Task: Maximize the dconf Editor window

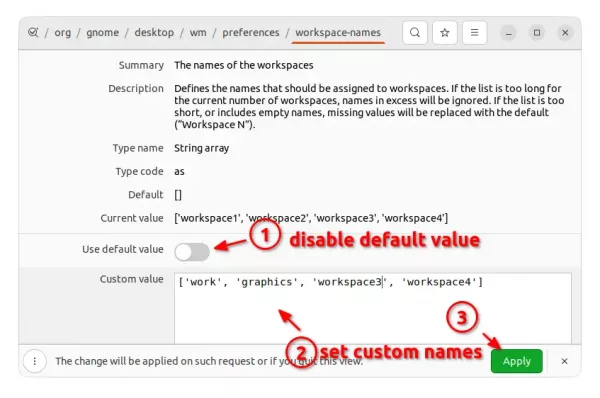Action: click(537, 33)
